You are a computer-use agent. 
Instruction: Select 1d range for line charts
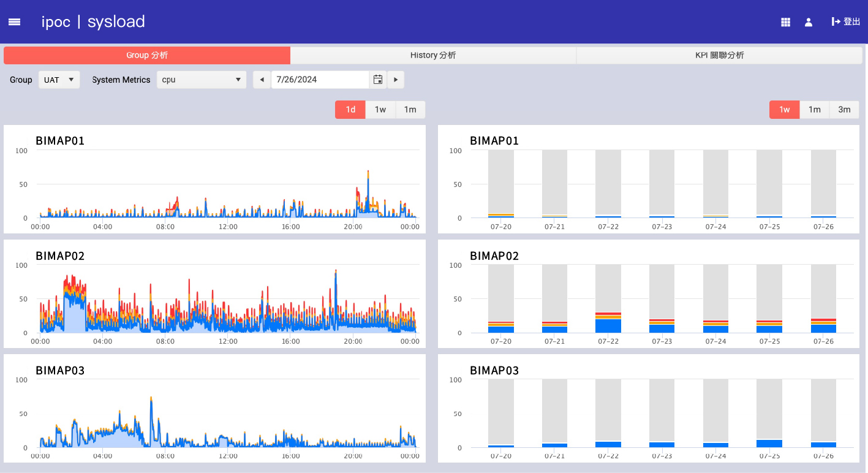coord(350,110)
